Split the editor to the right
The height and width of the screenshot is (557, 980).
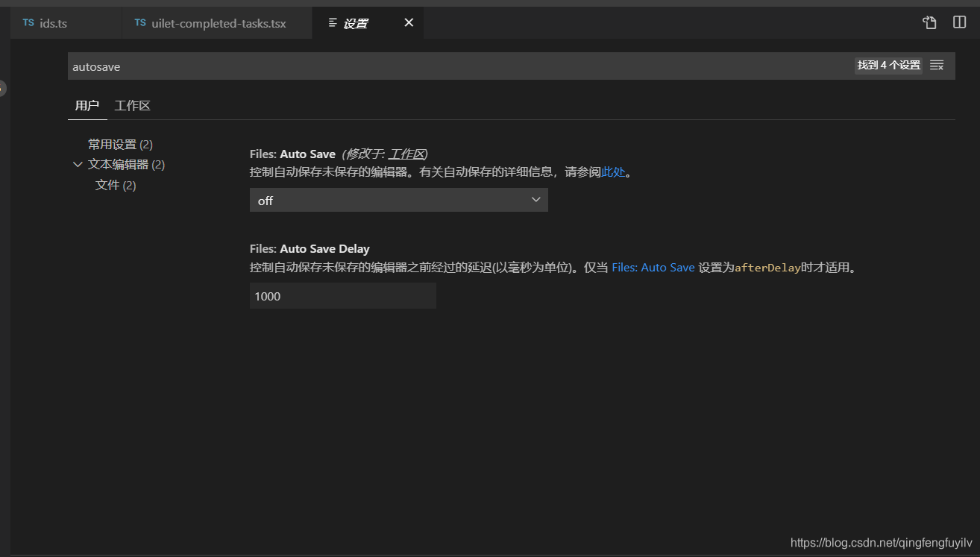coord(960,22)
